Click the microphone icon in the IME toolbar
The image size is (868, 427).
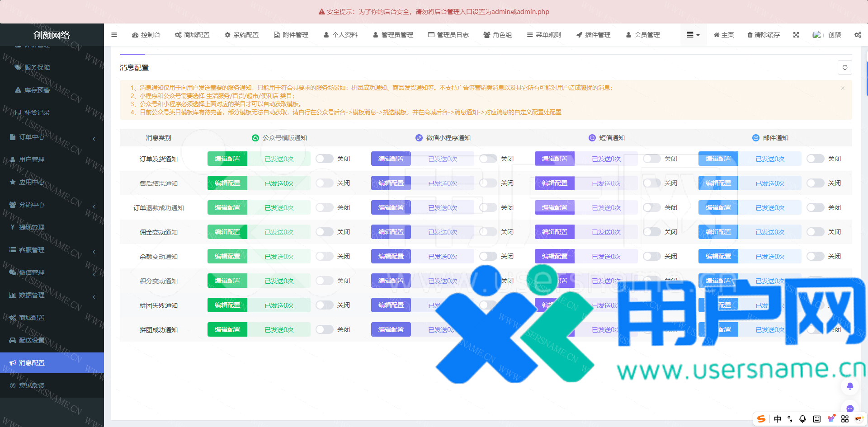point(802,419)
